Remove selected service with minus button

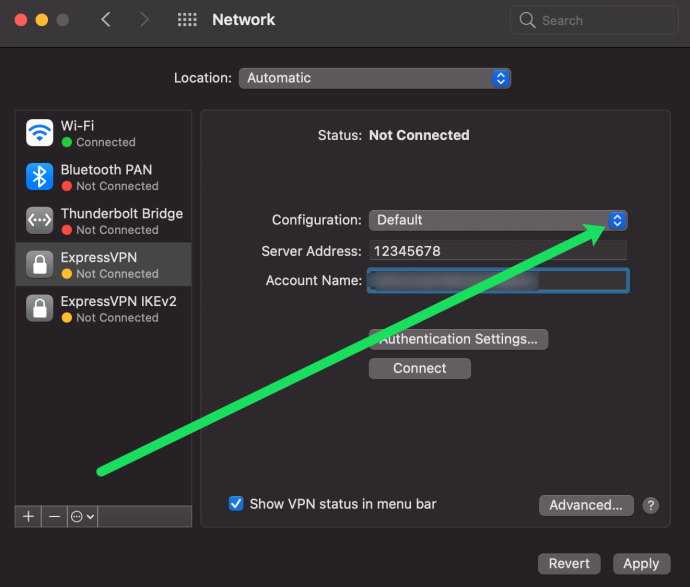point(55,516)
